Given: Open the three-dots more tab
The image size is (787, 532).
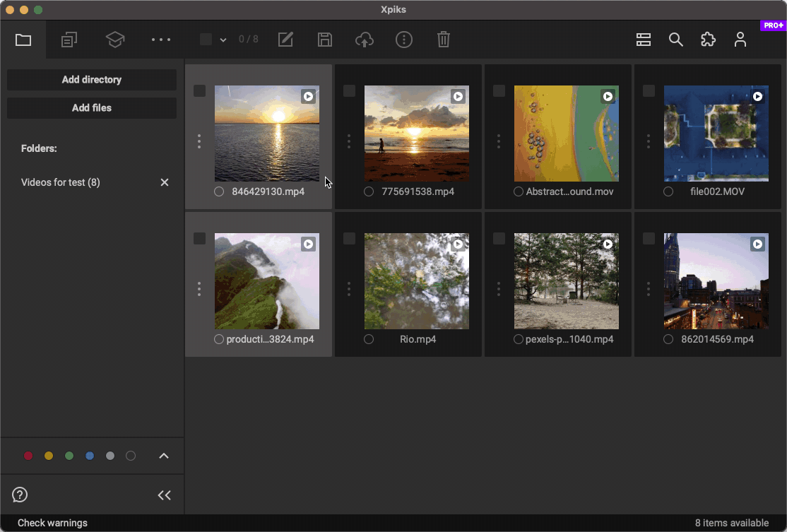Looking at the screenshot, I should (161, 40).
